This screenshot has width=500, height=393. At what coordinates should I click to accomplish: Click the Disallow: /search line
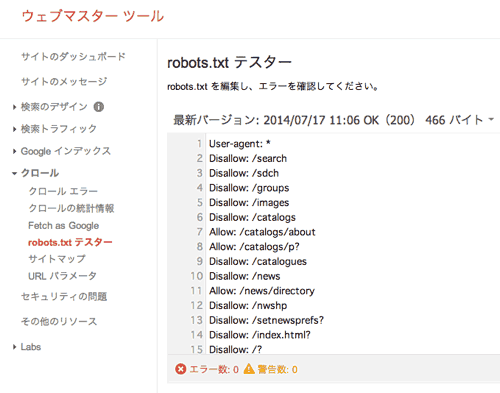(248, 158)
